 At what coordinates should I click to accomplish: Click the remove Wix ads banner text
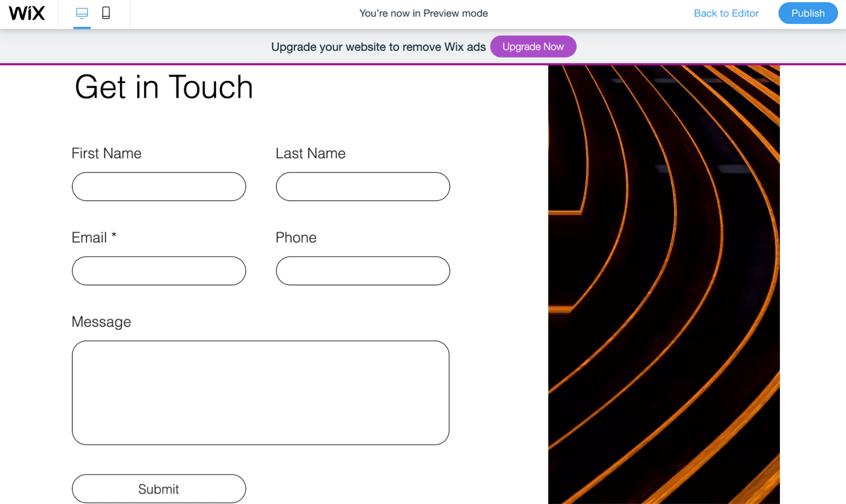point(378,47)
